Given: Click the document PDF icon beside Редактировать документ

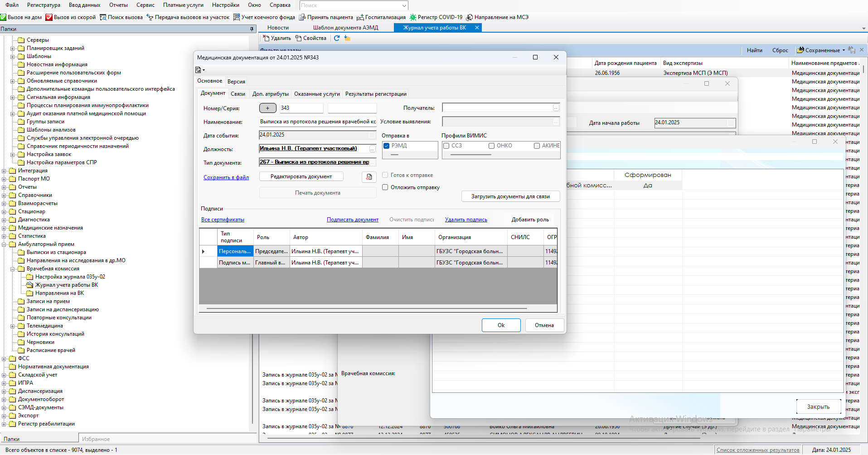Looking at the screenshot, I should (x=369, y=177).
